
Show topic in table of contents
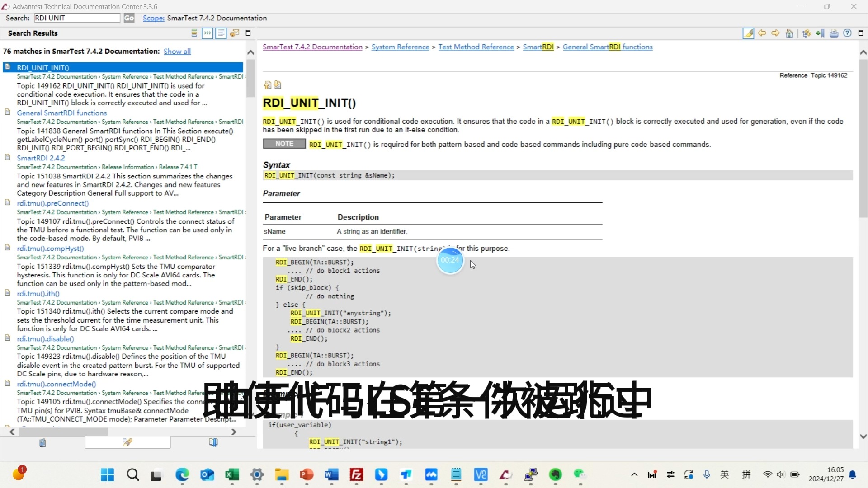807,33
